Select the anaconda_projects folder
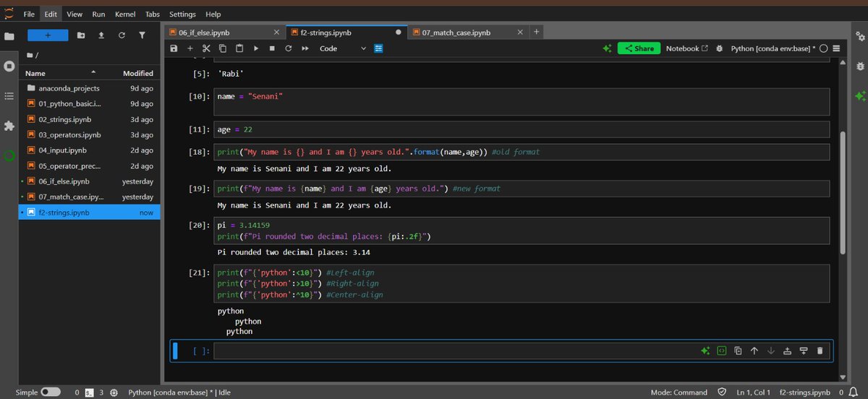 90,88
